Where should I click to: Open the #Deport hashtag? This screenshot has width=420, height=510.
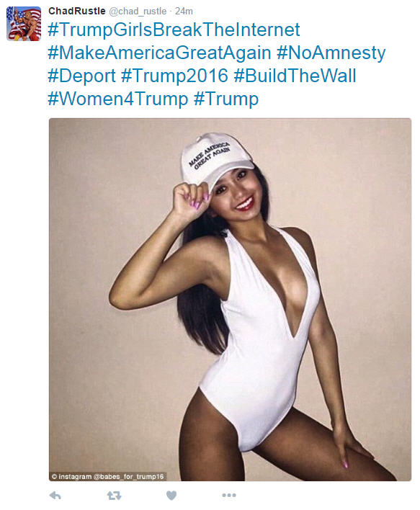[x=81, y=76]
